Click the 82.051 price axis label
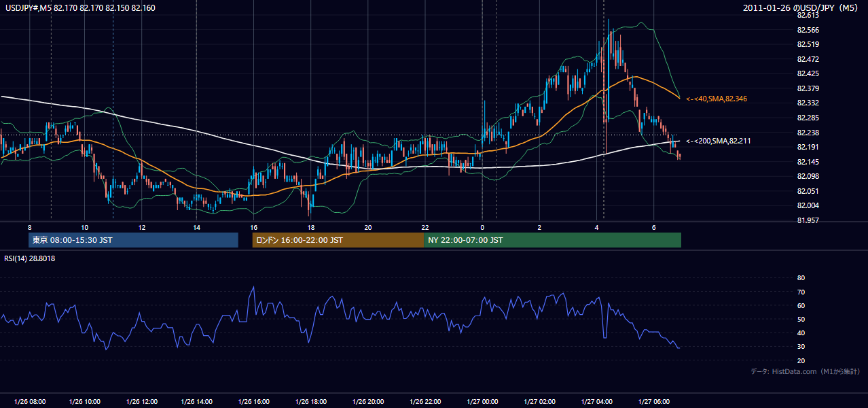 (808, 191)
